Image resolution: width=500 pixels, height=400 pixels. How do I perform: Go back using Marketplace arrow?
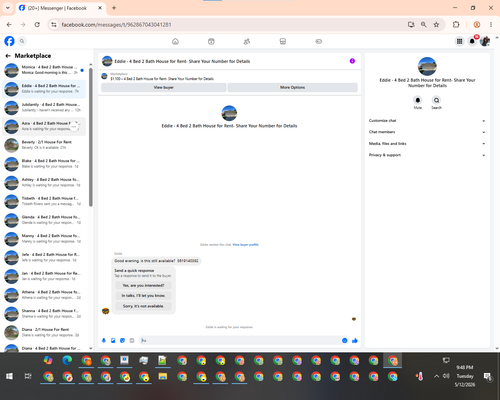(x=8, y=56)
